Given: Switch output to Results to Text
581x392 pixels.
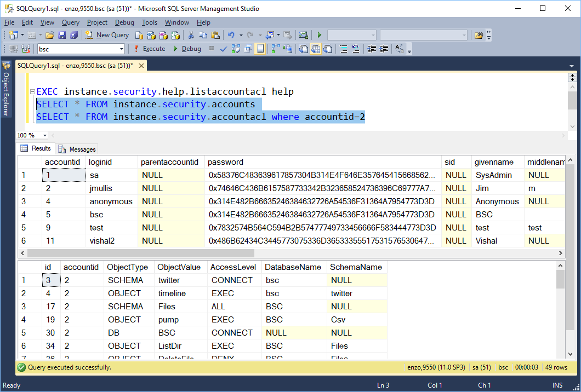Looking at the screenshot, I should 304,49.
